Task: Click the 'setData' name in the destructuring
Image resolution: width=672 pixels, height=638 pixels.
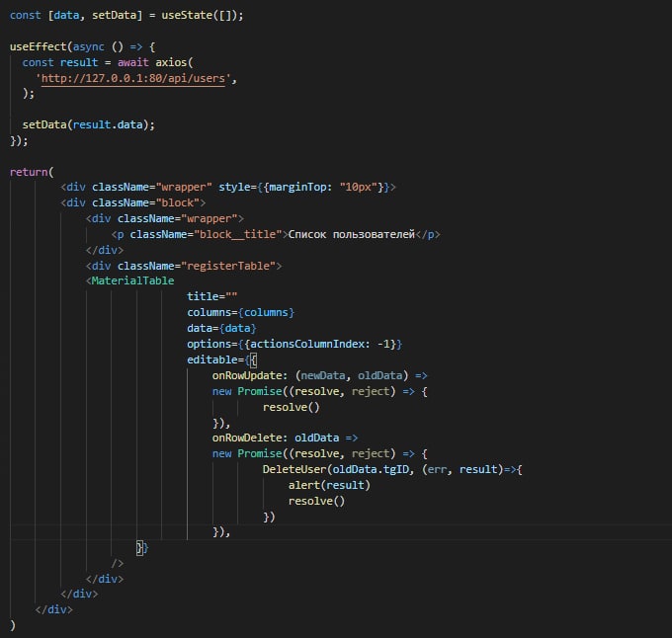Action: [114, 16]
